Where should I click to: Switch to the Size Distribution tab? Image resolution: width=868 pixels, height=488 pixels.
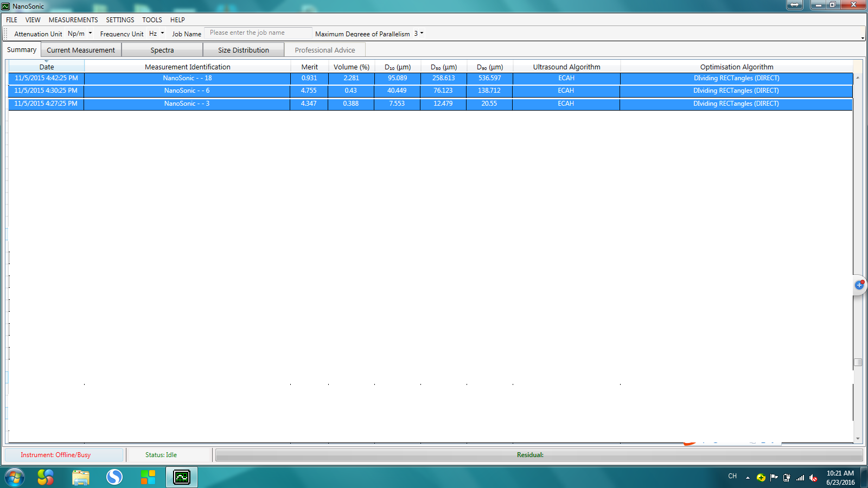click(243, 50)
